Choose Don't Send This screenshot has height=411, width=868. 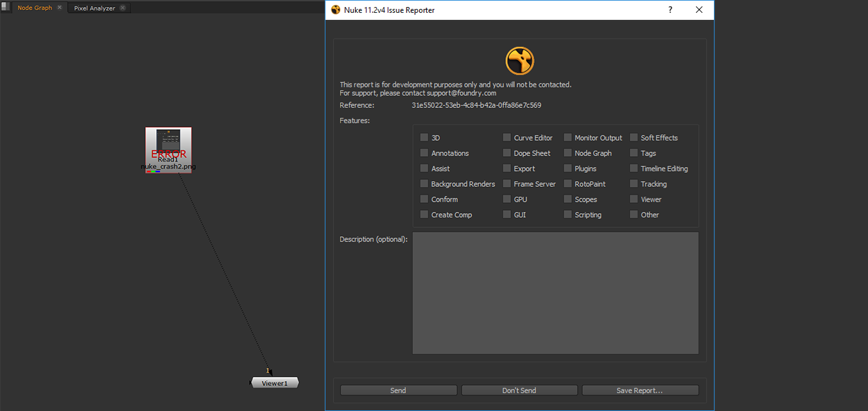pos(519,390)
